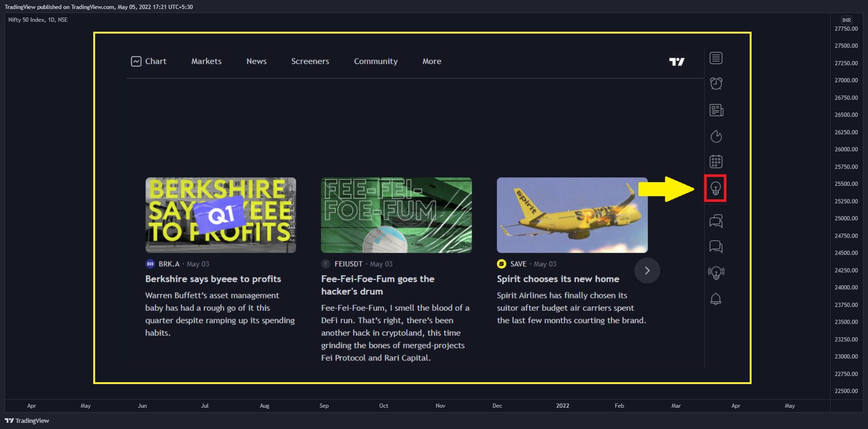Click the Sep label on time axis
The height and width of the screenshot is (429, 868).
point(324,406)
